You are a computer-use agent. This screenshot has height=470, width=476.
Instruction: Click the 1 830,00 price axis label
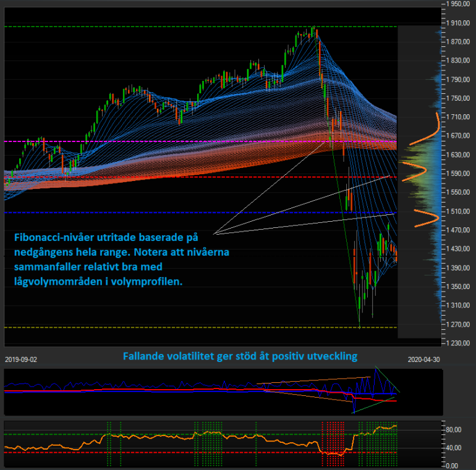[458, 61]
